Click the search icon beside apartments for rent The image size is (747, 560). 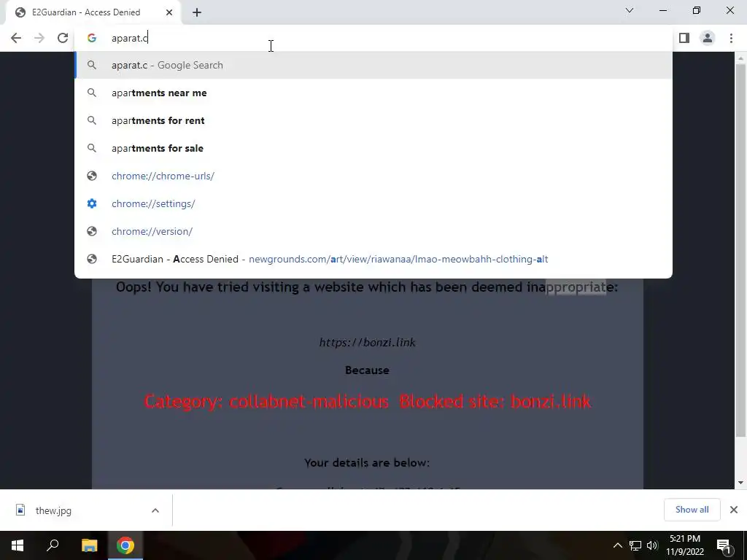point(92,120)
